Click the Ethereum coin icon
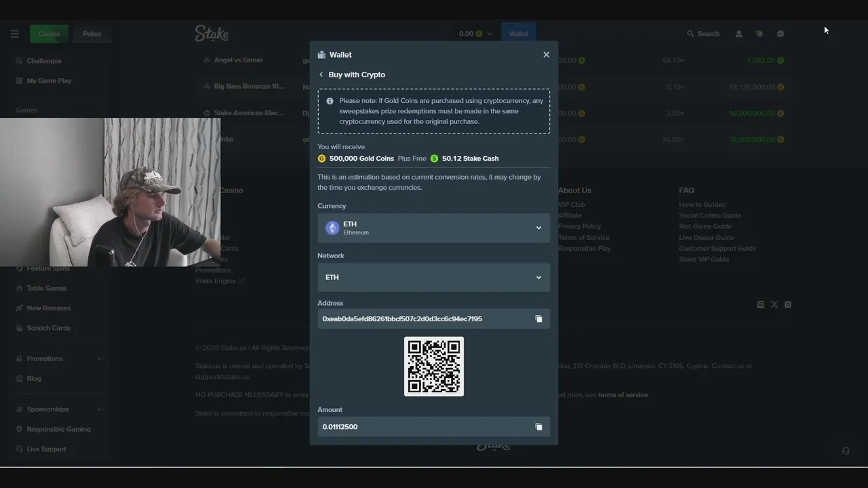This screenshot has height=488, width=868. pos(332,228)
